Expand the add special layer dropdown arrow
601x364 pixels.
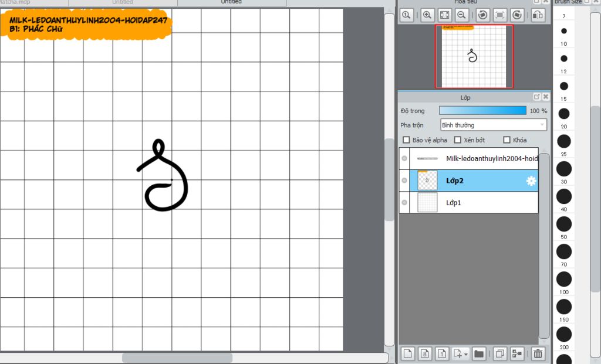click(466, 354)
